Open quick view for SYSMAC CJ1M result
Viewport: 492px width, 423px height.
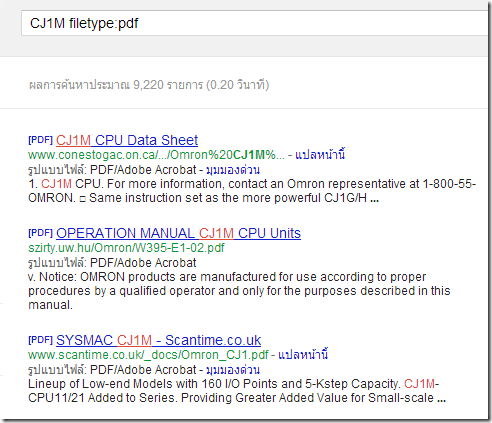[233, 370]
